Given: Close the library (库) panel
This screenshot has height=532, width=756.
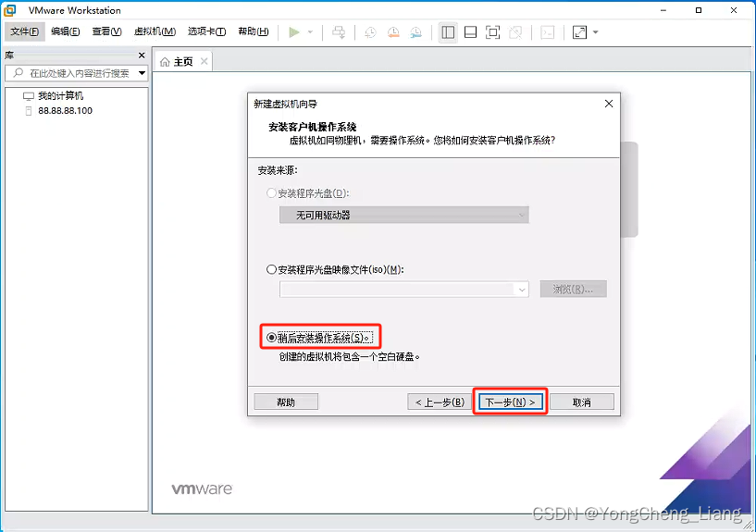Looking at the screenshot, I should [x=142, y=56].
